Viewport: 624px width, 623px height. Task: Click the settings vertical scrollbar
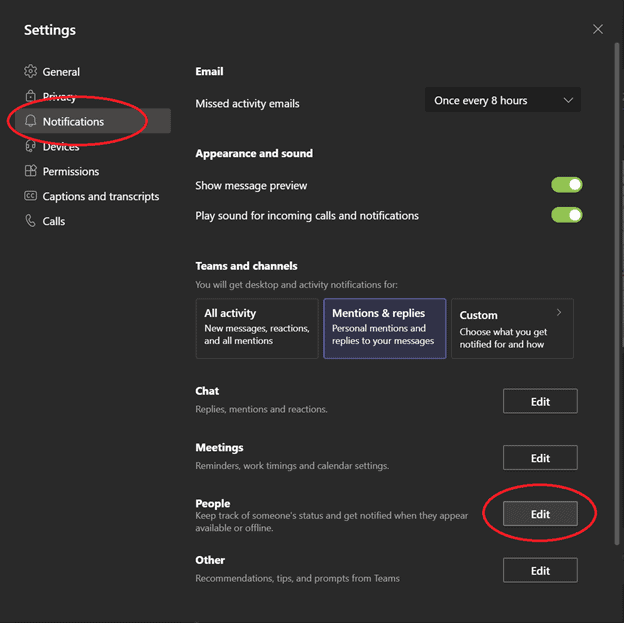click(617, 293)
